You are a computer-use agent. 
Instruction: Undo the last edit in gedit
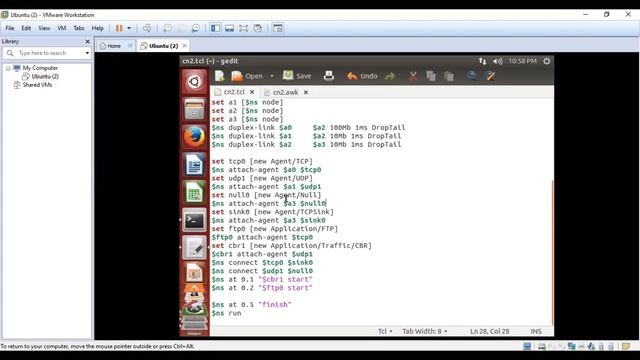click(362, 76)
